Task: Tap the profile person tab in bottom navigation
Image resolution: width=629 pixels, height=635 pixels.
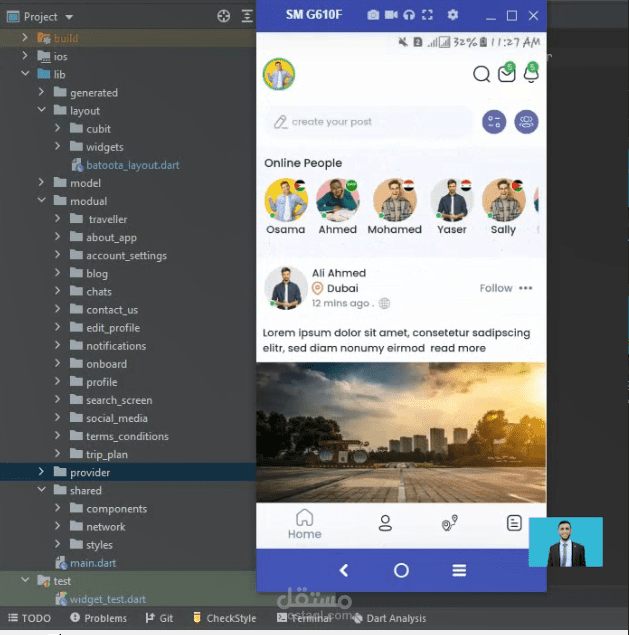Action: [x=385, y=523]
